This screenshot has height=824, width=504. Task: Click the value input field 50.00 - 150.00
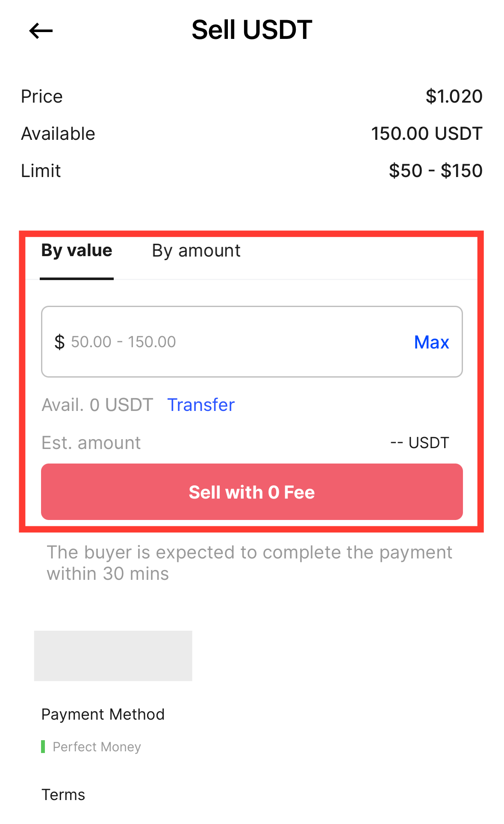[231, 342]
